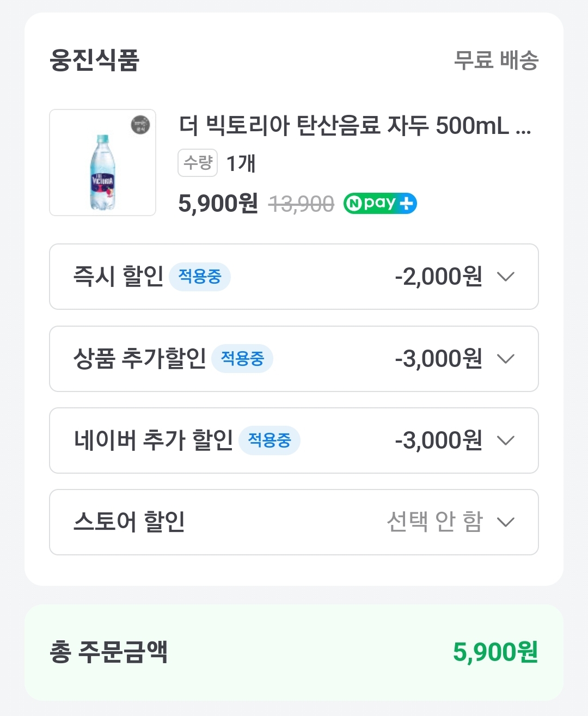Open the 더 빅토리아 탄산음료 product title
The height and width of the screenshot is (716, 588).
(354, 126)
